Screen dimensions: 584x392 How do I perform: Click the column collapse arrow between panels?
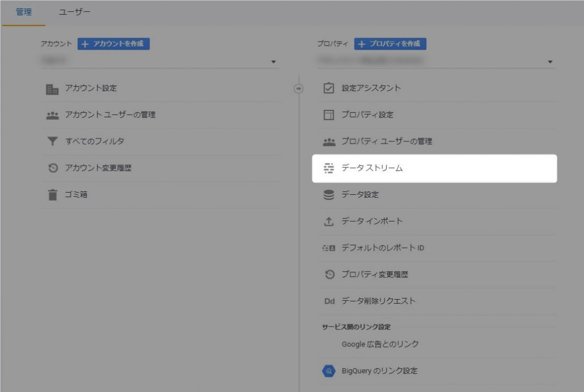click(299, 88)
